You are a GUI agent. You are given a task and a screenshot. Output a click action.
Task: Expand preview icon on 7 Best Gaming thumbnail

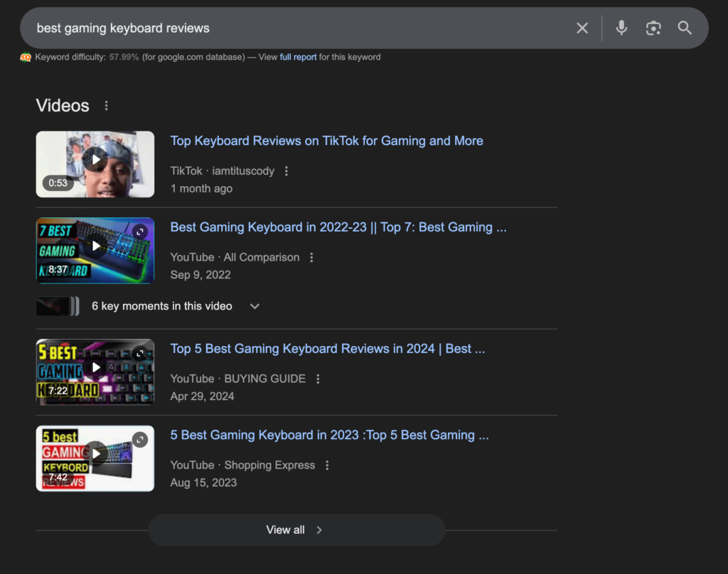click(140, 232)
